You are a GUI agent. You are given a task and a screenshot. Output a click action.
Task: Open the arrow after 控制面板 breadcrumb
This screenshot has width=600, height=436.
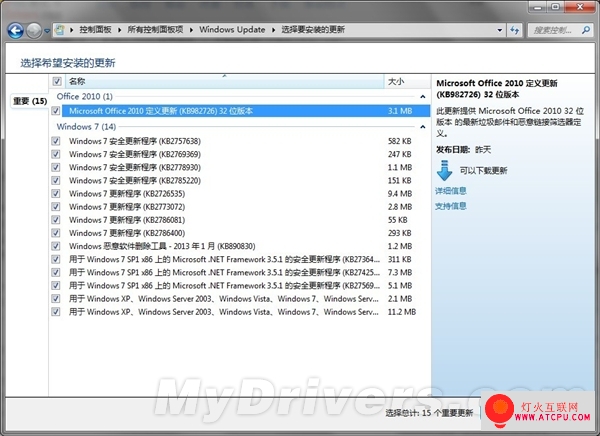(x=119, y=30)
